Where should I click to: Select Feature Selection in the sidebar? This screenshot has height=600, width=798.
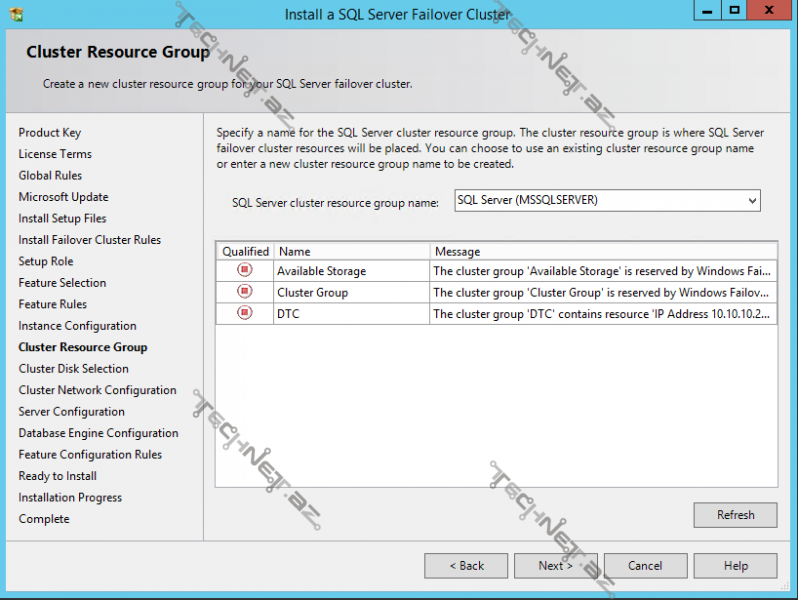click(62, 283)
